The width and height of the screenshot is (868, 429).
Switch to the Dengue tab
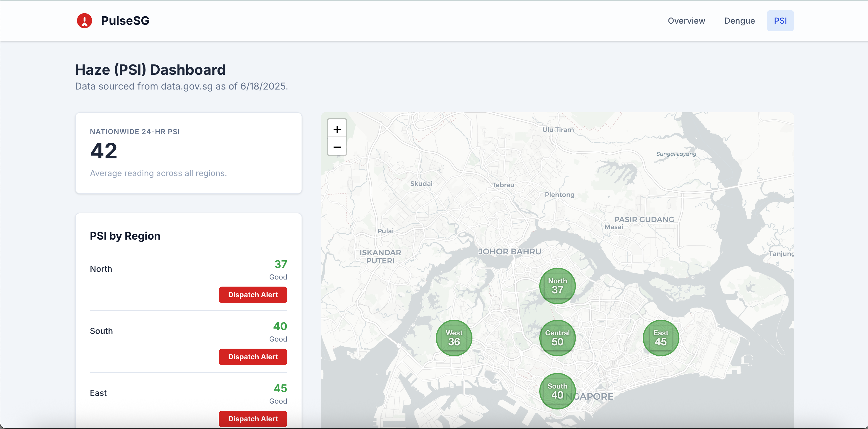739,21
